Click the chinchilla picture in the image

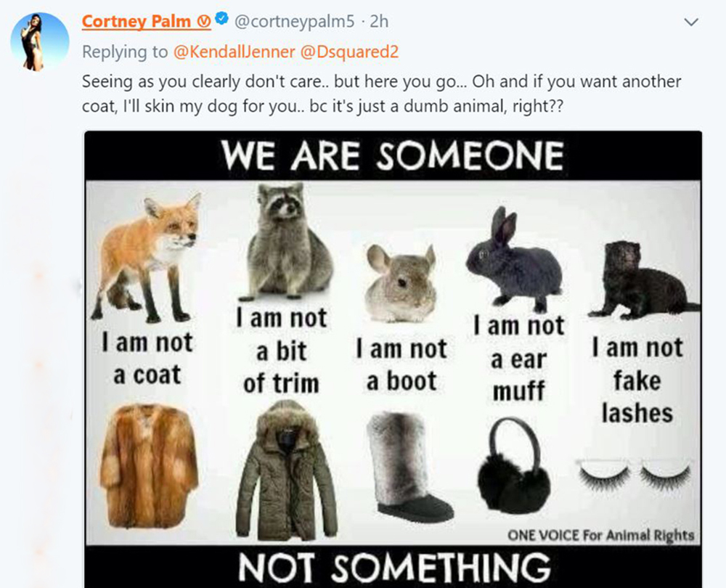point(401,283)
